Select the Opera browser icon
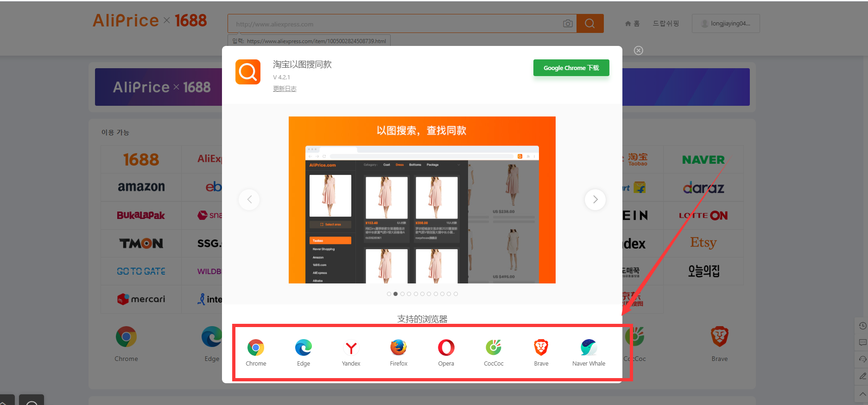The height and width of the screenshot is (405, 868). coord(446,347)
